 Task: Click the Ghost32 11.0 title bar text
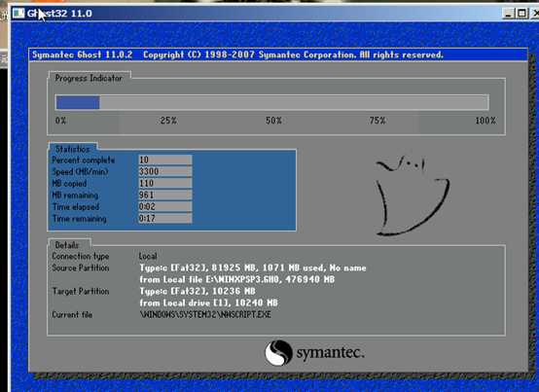(x=59, y=14)
